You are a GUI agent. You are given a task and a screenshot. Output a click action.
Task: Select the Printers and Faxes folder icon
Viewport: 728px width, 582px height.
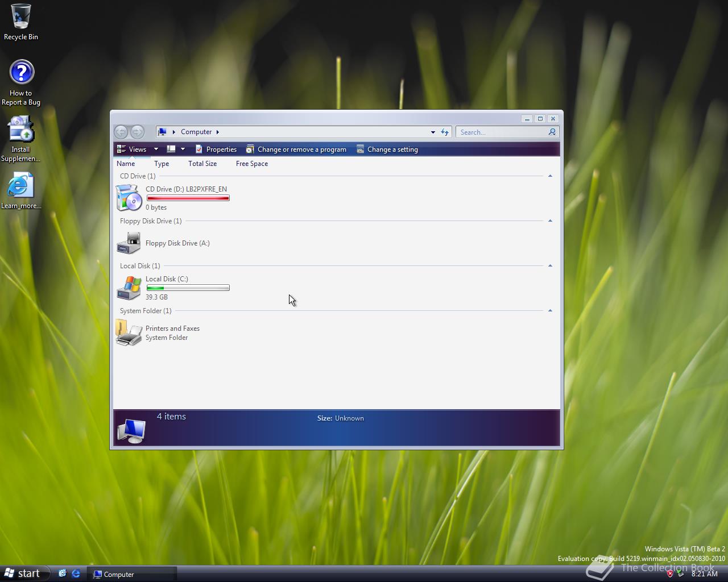pos(129,332)
